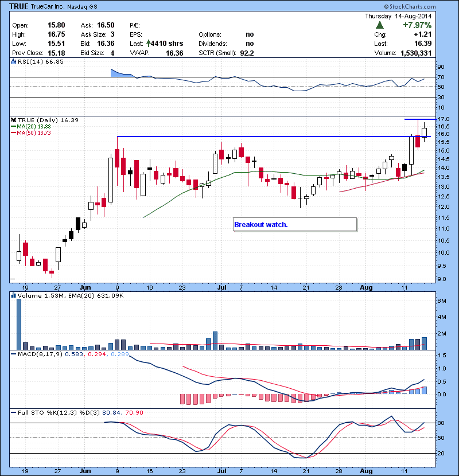Click the MACD(8,17,9) blue legend dash
The width and height of the screenshot is (459, 476).
click(13, 354)
